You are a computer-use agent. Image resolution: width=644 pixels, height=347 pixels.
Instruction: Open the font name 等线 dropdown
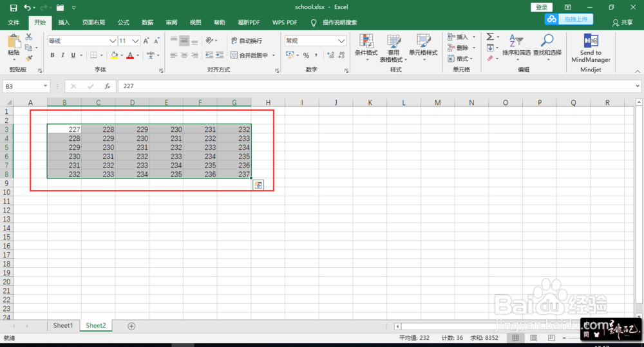point(113,41)
